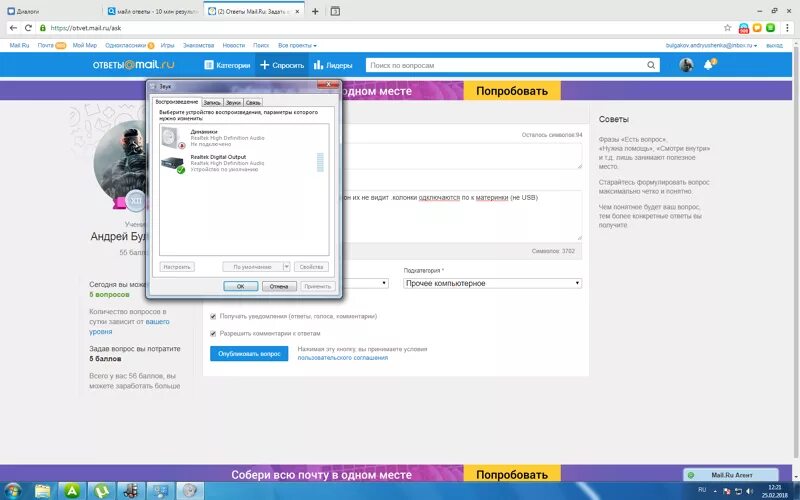This screenshot has height=500, width=800.
Task: Open user avatar in header
Action: coord(686,65)
